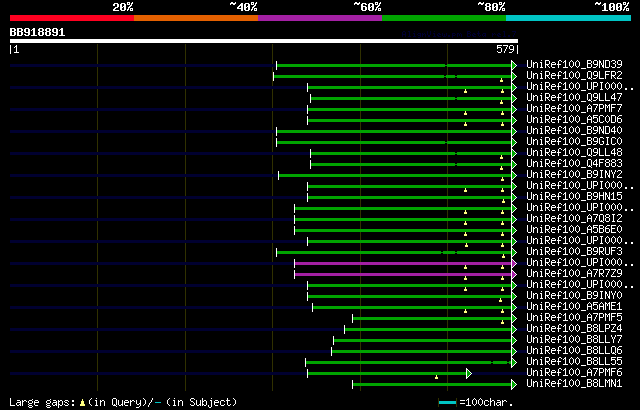Viewport: 640px width, 410px height.
Task: Open the UniRef100_B8LPZ4 label
Action: (x=574, y=329)
